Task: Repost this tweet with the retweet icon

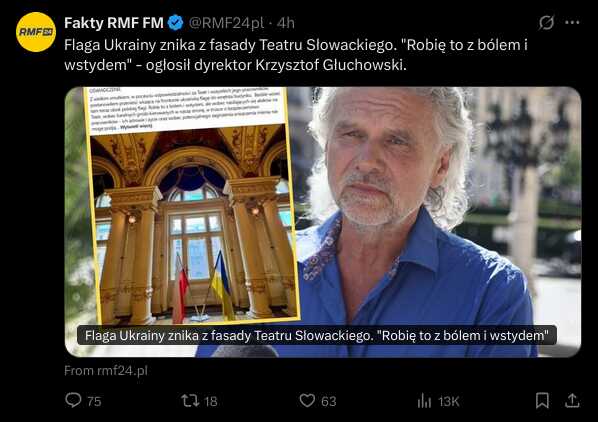Action: click(x=190, y=401)
